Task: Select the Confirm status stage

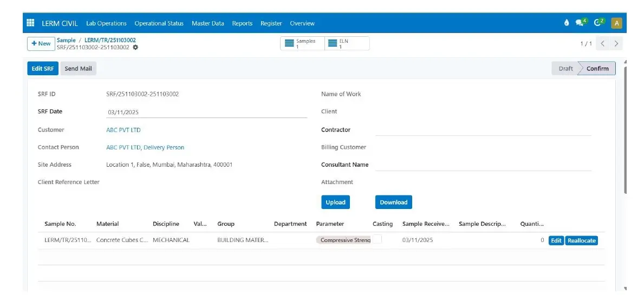Action: coord(597,69)
